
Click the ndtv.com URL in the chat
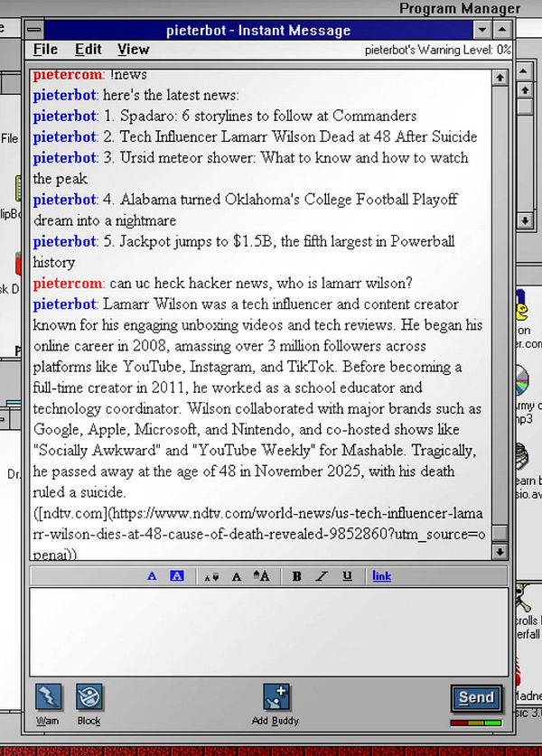coord(259,534)
